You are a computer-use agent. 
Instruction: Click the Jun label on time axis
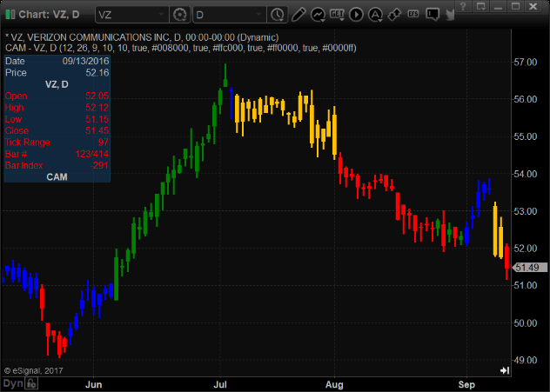tap(94, 384)
